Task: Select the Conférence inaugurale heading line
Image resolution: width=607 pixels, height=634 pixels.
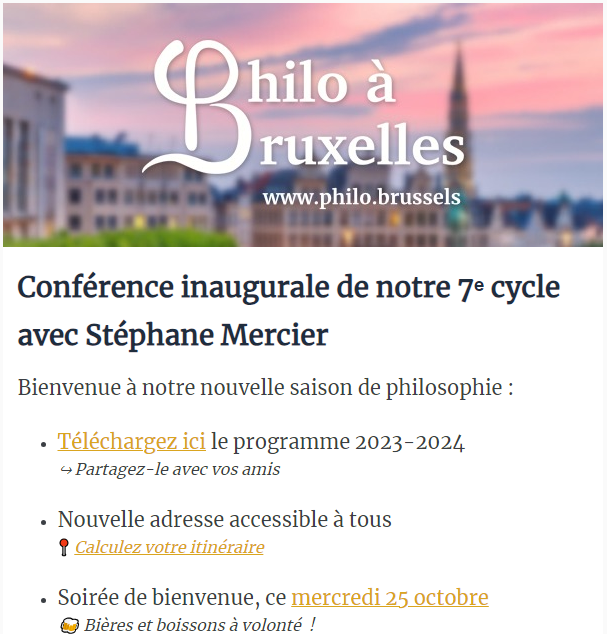Action: (289, 287)
